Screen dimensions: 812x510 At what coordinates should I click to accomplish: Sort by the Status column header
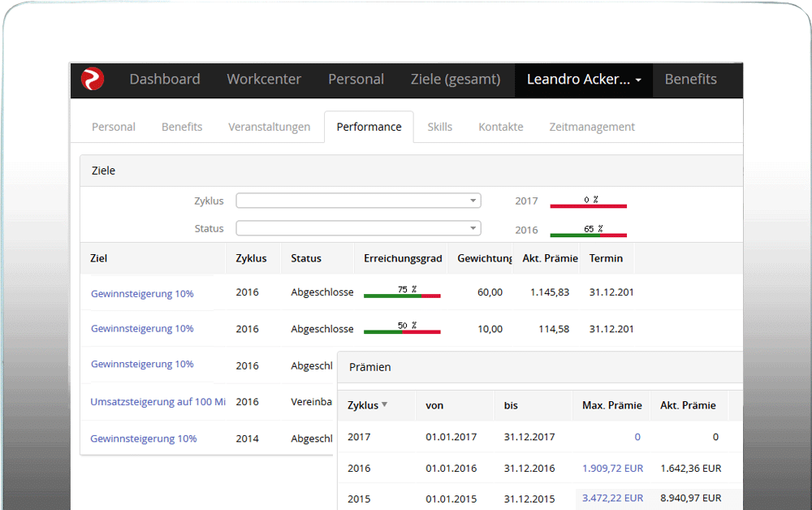pos(306,258)
